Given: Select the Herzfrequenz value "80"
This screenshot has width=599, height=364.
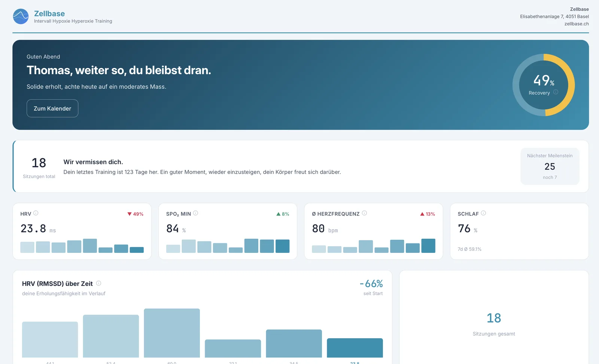Looking at the screenshot, I should (318, 229).
